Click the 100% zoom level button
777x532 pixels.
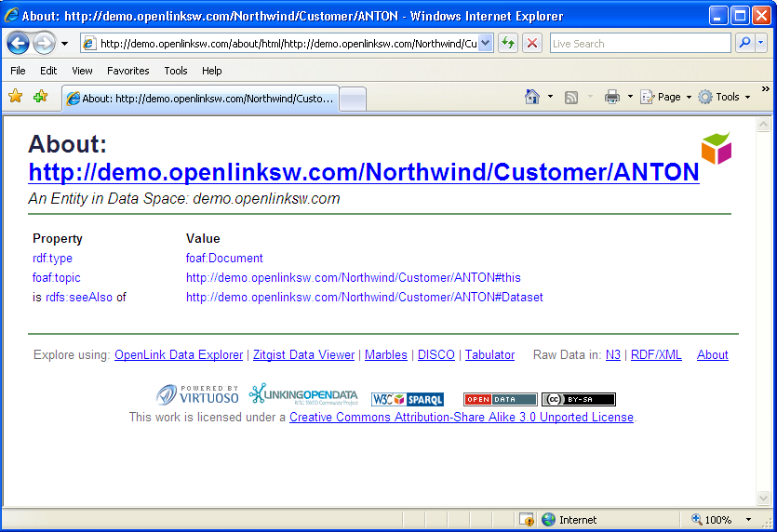pos(712,520)
